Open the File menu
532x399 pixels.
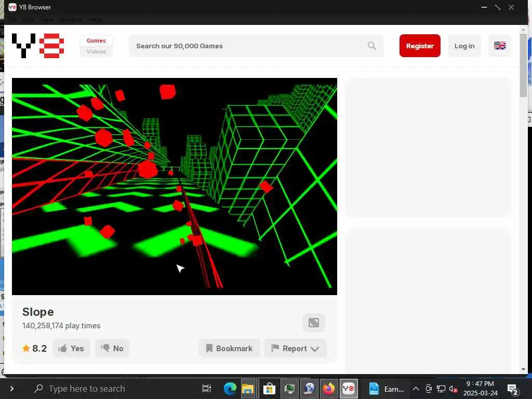pos(12,19)
